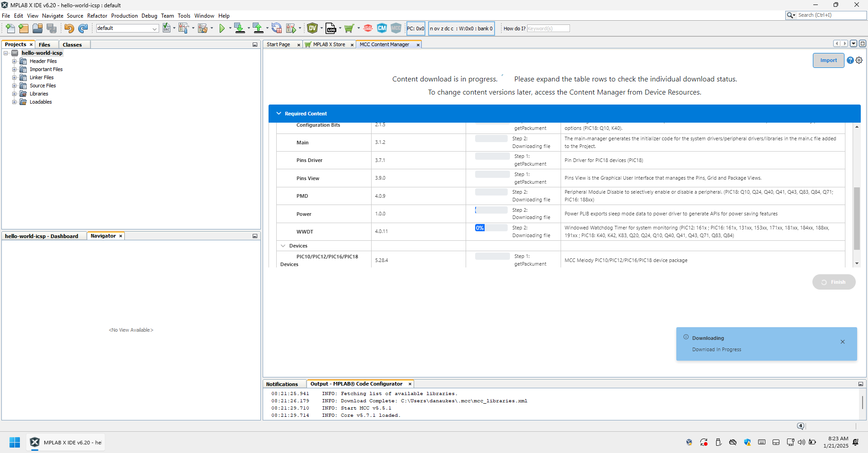Viewport: 868px width, 453px height.
Task: Close the MCC Content Manager tab
Action: 418,45
